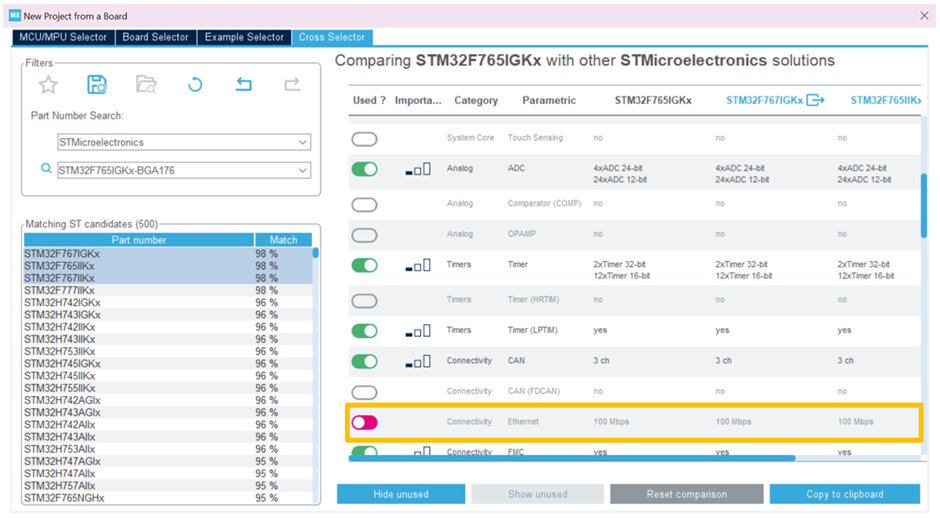Disable the ADC analog toggle
940x518 pixels.
coord(364,169)
